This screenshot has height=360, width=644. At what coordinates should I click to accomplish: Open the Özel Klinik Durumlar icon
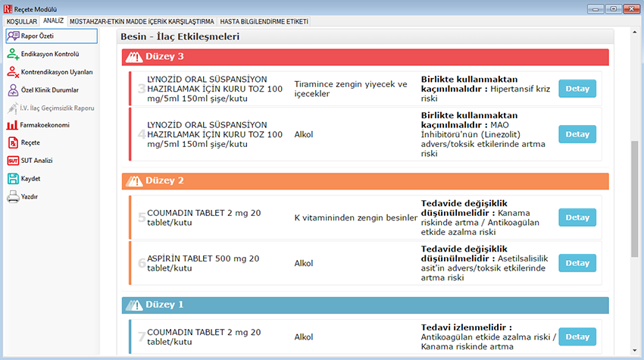13,90
